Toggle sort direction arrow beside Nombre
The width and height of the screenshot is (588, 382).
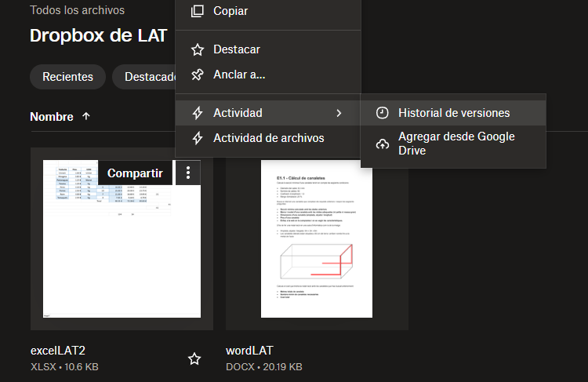(x=86, y=116)
